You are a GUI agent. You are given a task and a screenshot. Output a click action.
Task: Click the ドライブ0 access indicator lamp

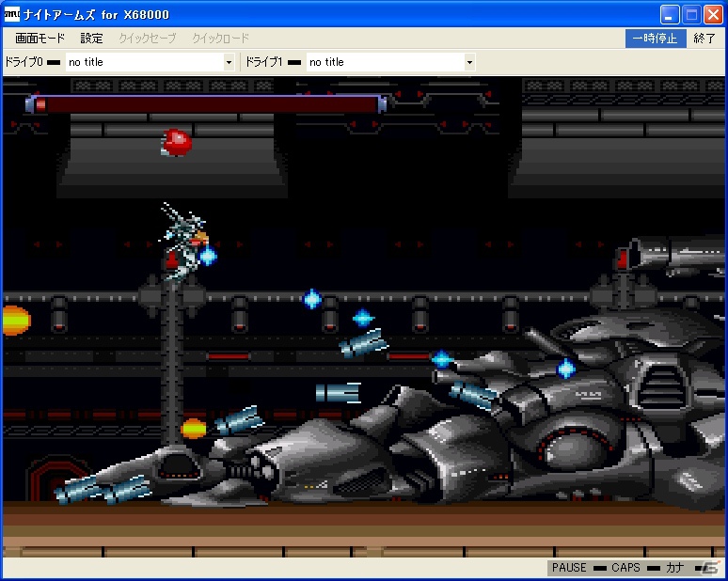click(54, 62)
